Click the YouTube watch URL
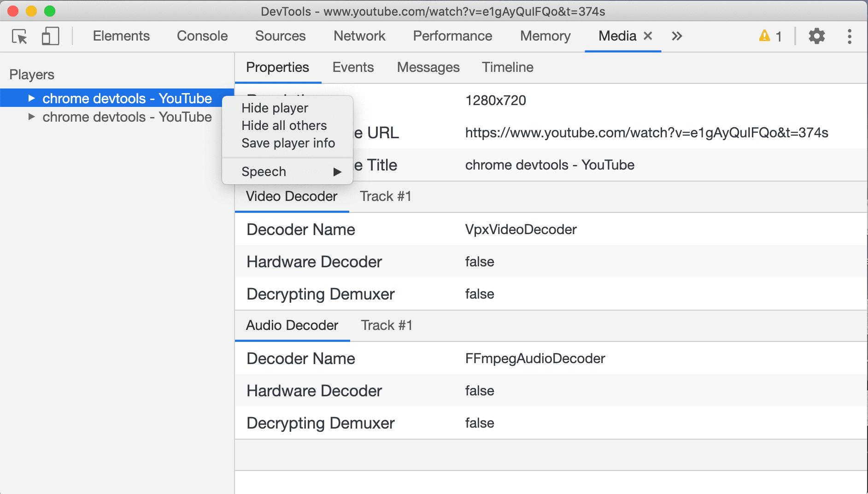This screenshot has width=868, height=494. [x=646, y=133]
